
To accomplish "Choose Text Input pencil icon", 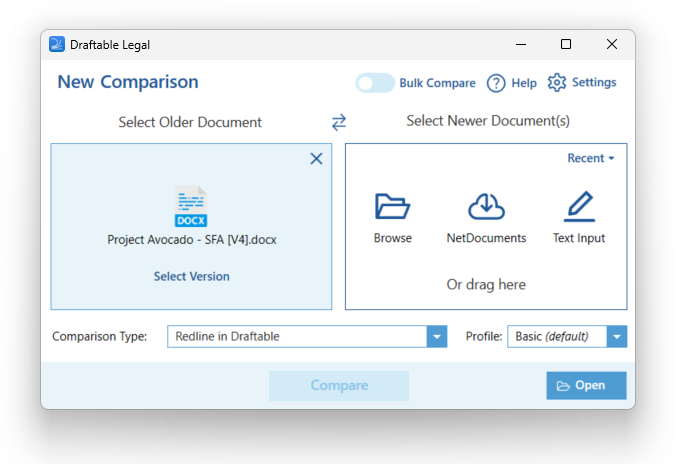I will pos(579,206).
